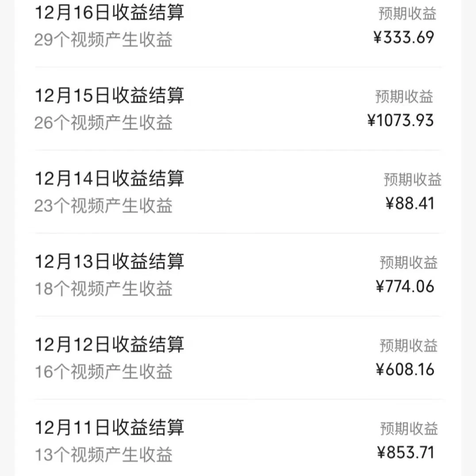Open the 12月12日收益结算 record
This screenshot has height=476, width=476.
[110, 345]
